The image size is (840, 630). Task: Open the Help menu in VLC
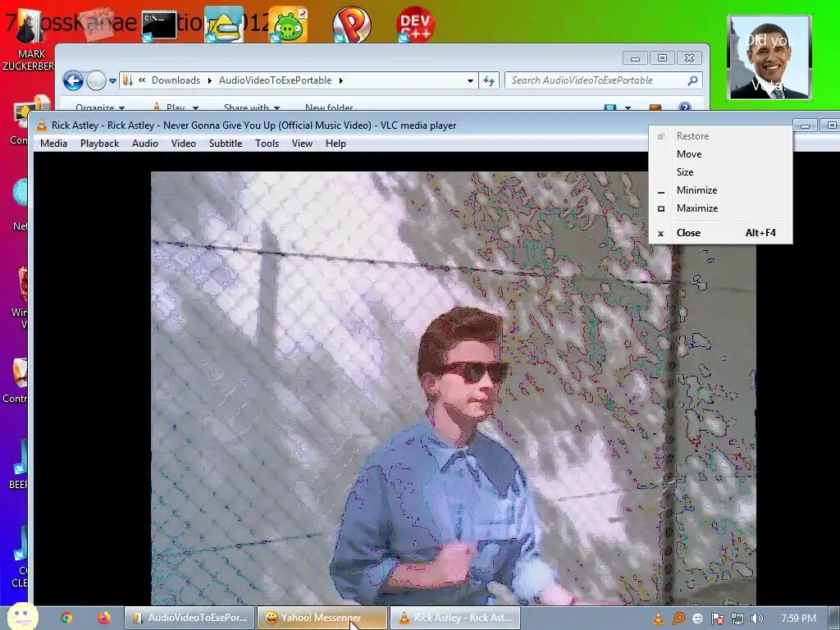pos(336,144)
